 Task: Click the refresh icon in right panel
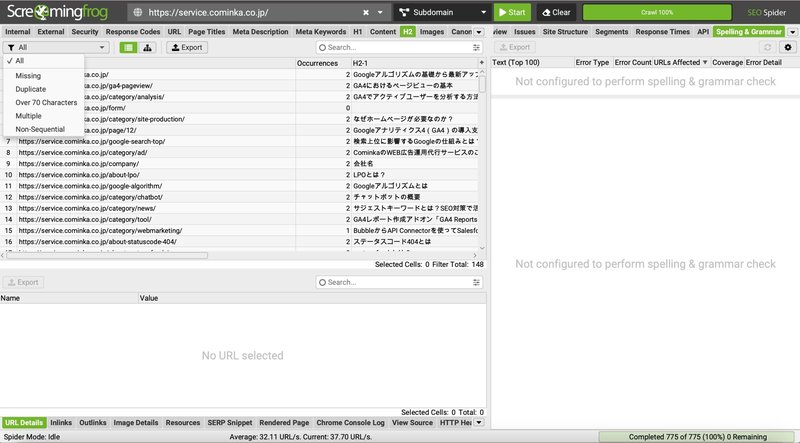point(767,47)
